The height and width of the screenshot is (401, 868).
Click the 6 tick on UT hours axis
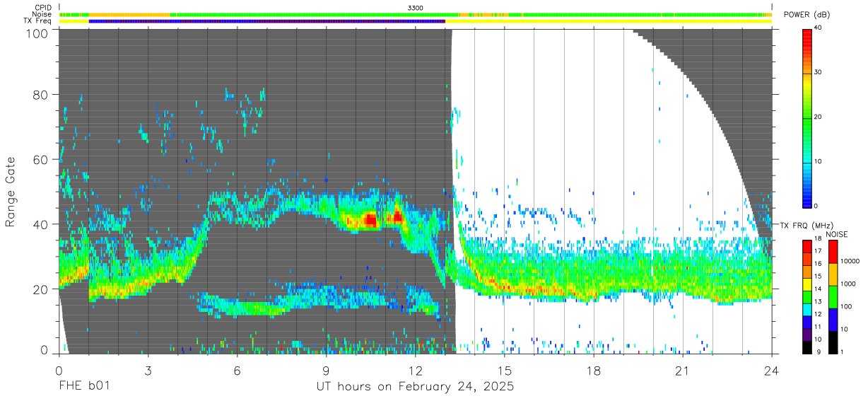pos(237,370)
